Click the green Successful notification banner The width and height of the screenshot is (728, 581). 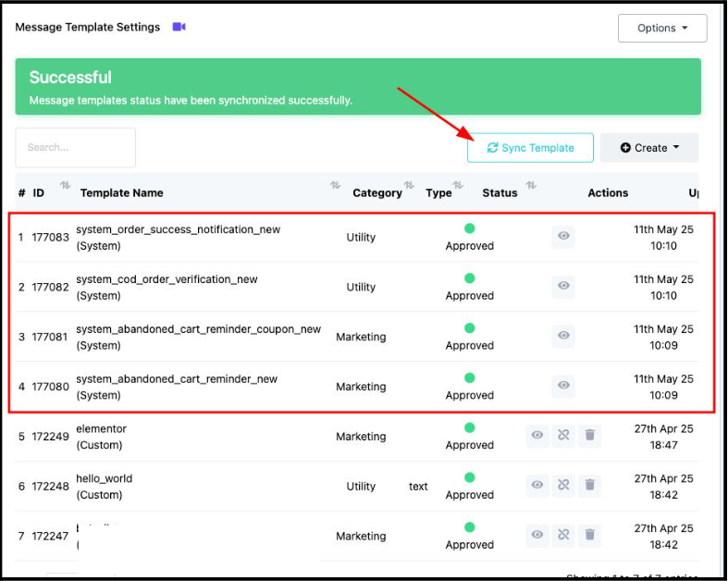[x=357, y=87]
